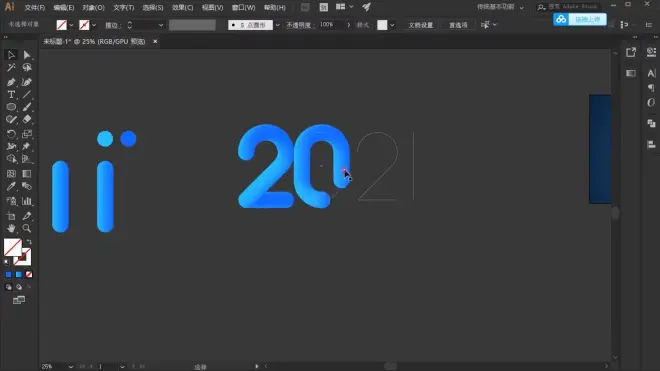Open the 文件(F) menu
Screen dimensions: 660x371
tap(35, 8)
